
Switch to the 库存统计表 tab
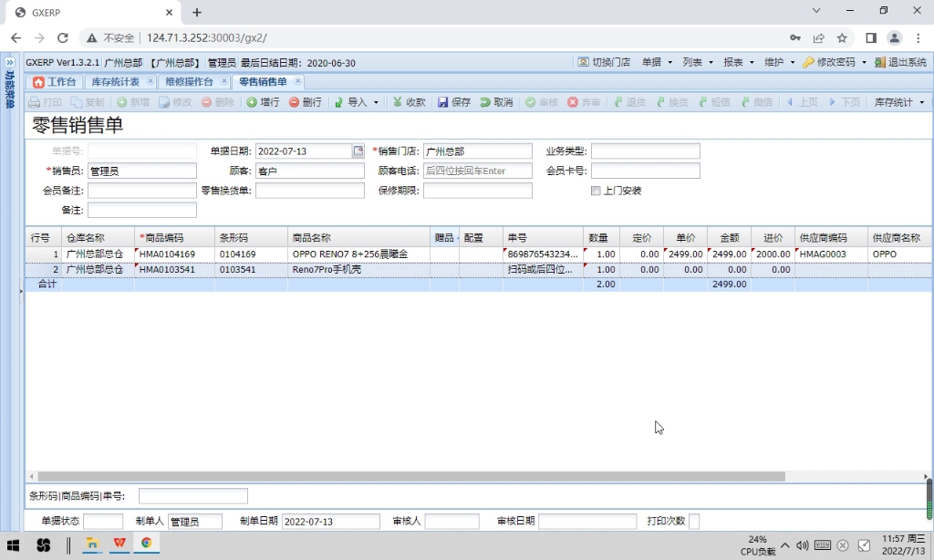click(118, 81)
